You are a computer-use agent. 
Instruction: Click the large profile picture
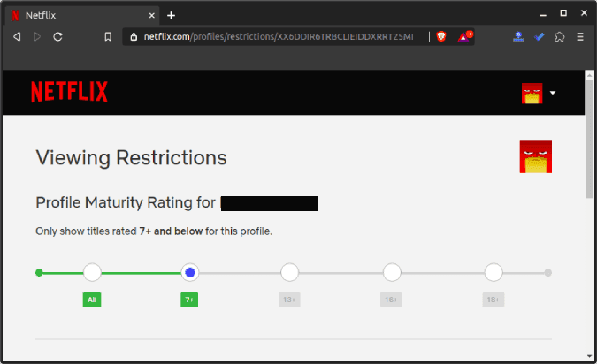pos(536,156)
